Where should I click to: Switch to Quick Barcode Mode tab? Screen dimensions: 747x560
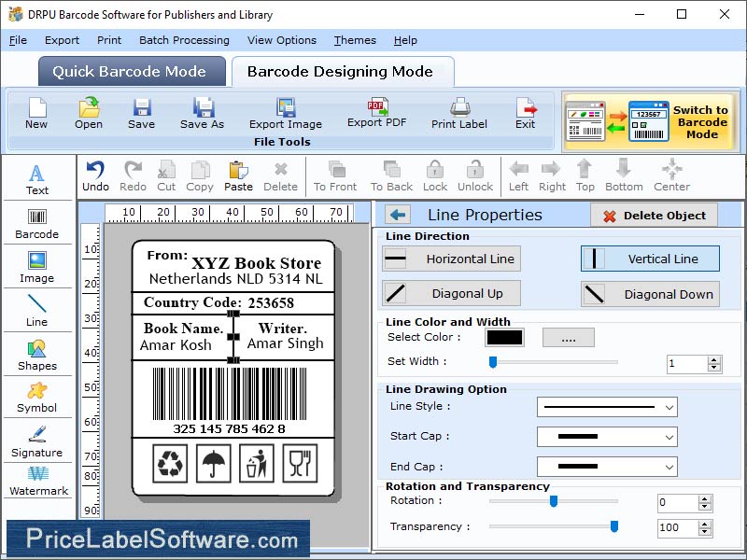[131, 71]
